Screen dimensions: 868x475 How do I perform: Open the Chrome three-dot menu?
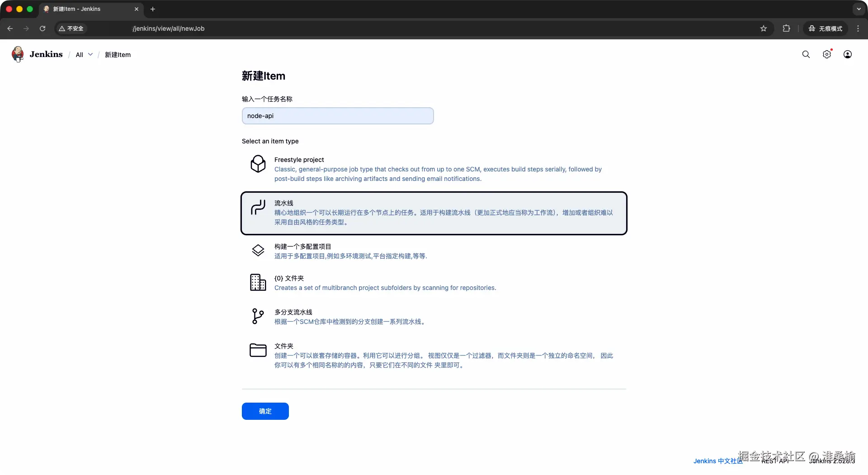[858, 28]
